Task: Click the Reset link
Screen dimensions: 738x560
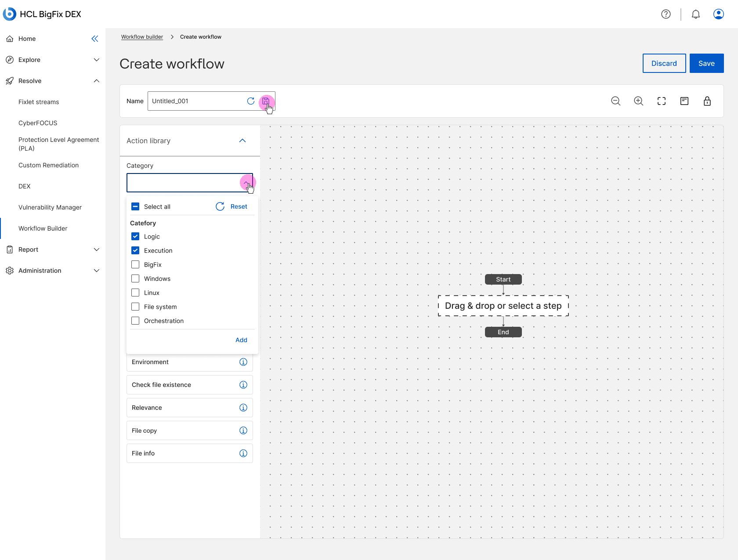Action: click(x=239, y=206)
